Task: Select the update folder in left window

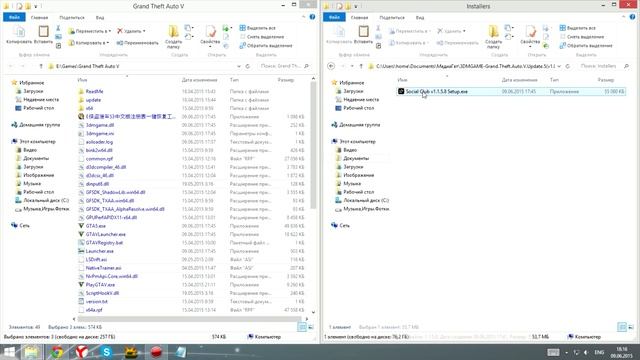Action: click(x=93, y=100)
